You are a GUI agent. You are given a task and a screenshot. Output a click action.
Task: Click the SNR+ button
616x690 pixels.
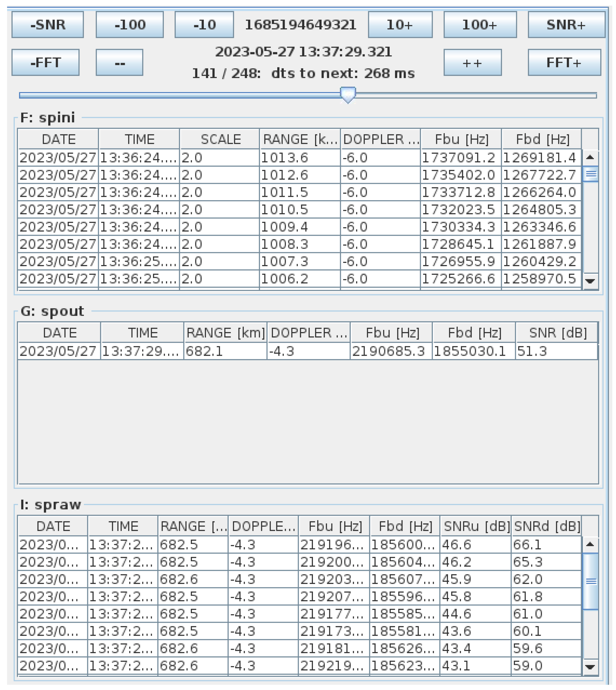click(566, 25)
